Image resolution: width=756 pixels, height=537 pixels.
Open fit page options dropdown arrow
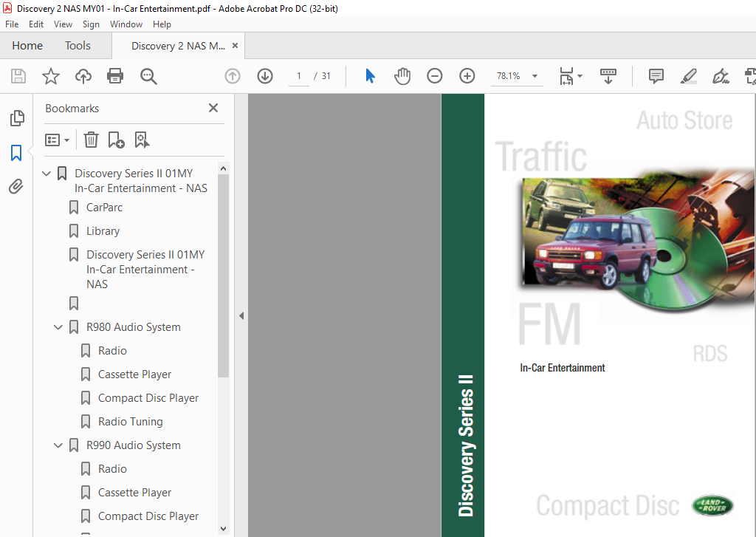click(x=580, y=76)
